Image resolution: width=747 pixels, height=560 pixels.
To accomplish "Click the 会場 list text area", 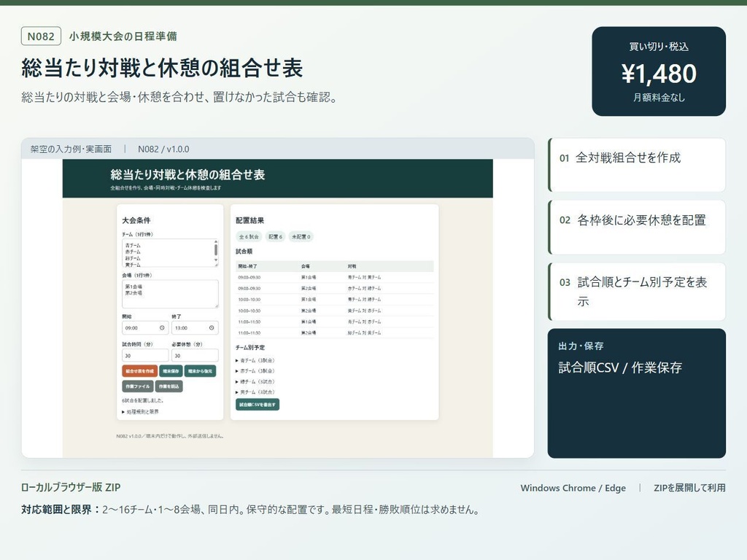I will tap(170, 294).
